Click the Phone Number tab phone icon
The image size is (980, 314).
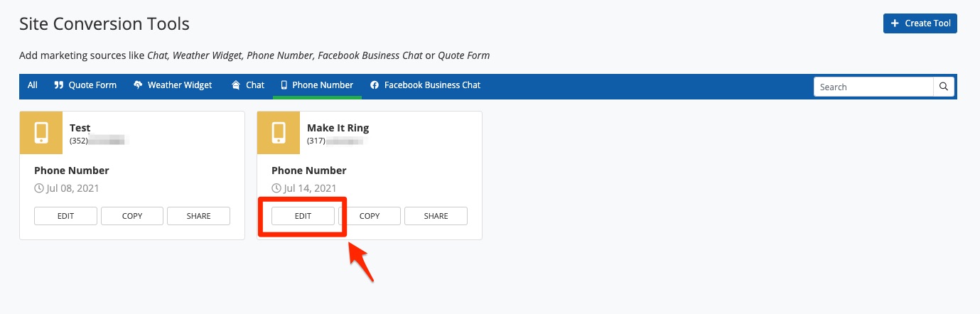coord(284,85)
